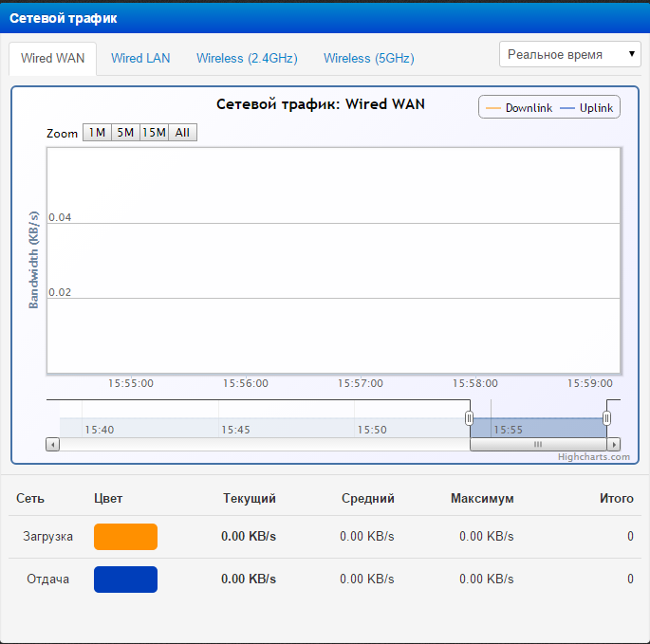Set chart zoom to 1M

tap(97, 133)
